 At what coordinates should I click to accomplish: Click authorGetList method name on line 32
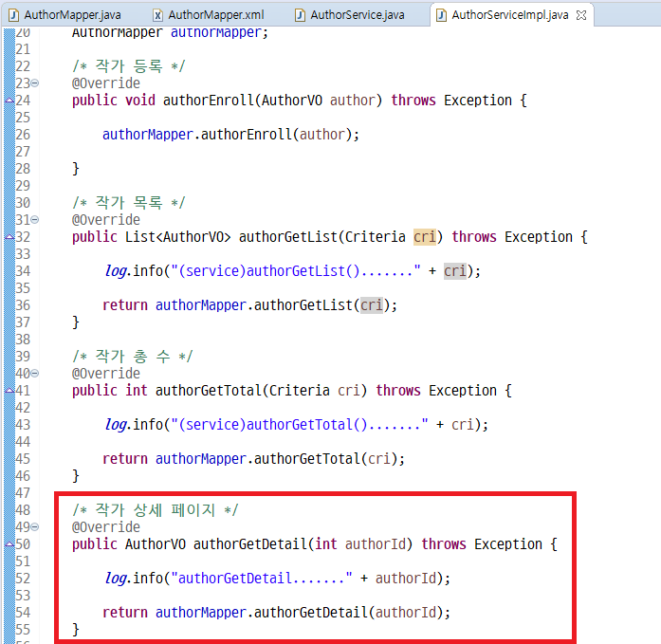click(x=288, y=237)
